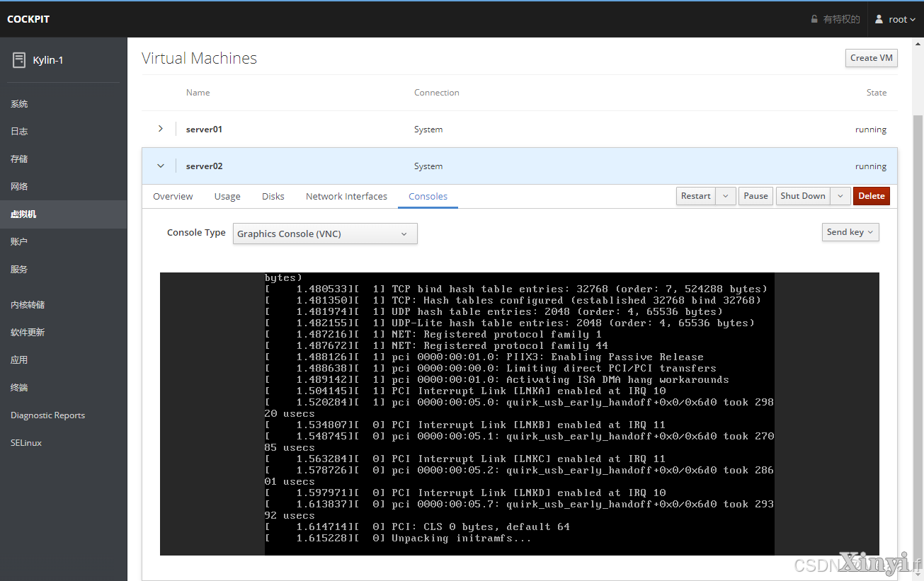Screen dimensions: 924x581
Task: Click the lock icon next to 有特权的
Action: tap(814, 19)
